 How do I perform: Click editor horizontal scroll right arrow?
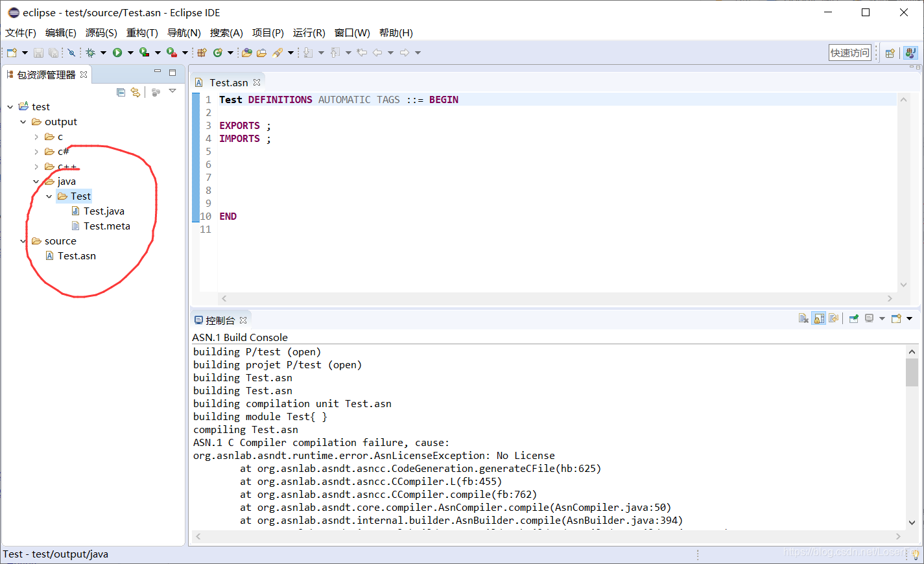coord(890,299)
